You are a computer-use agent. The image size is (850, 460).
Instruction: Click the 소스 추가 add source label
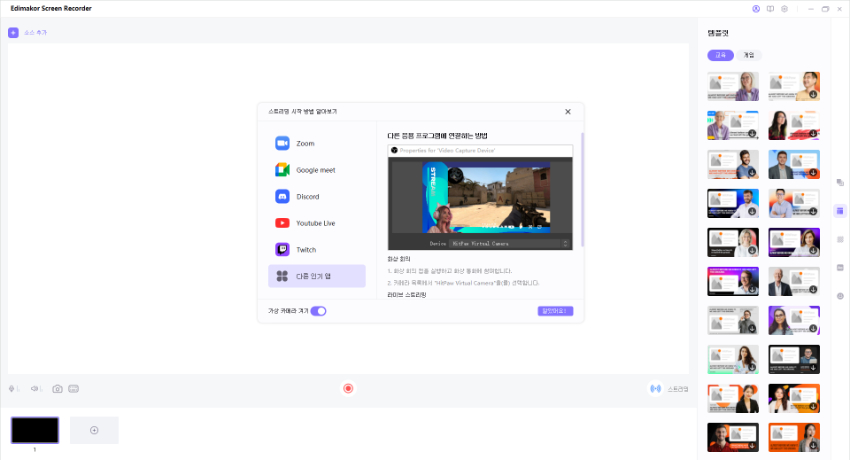pyautogui.click(x=35, y=33)
